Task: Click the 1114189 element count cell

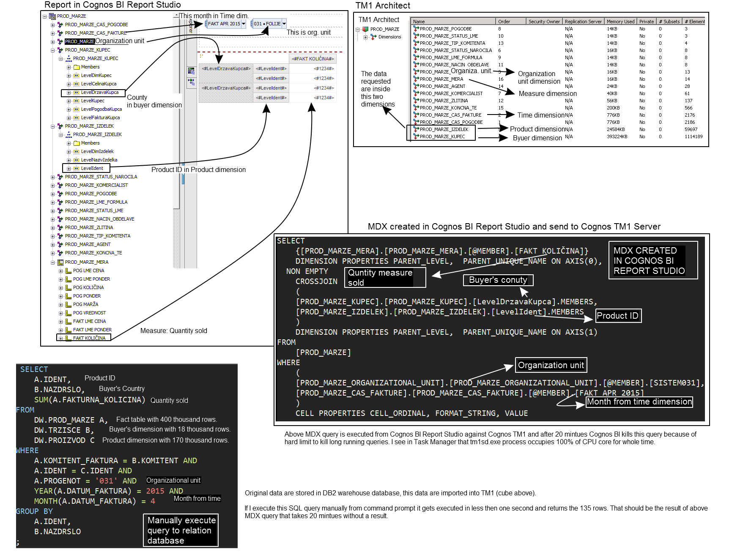Action: (694, 137)
